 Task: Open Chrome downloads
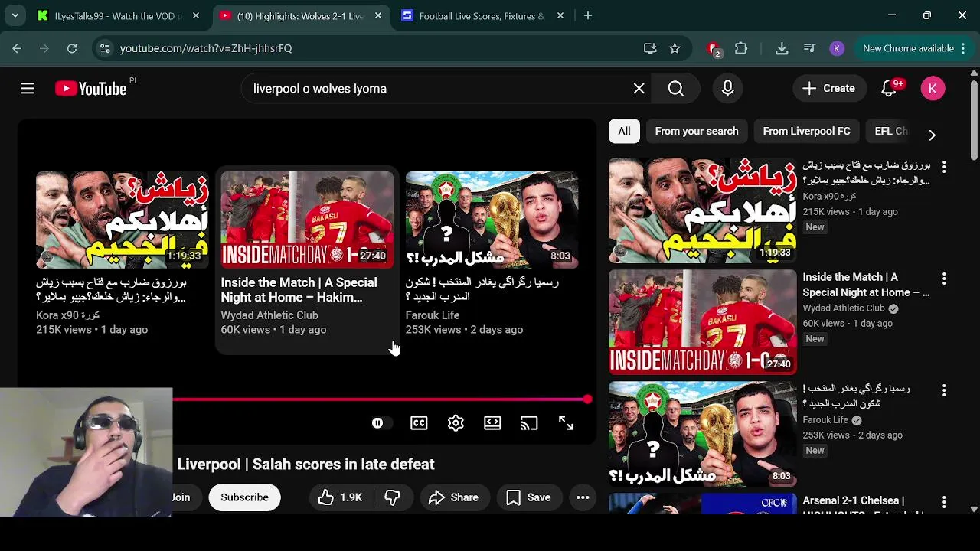tap(782, 48)
